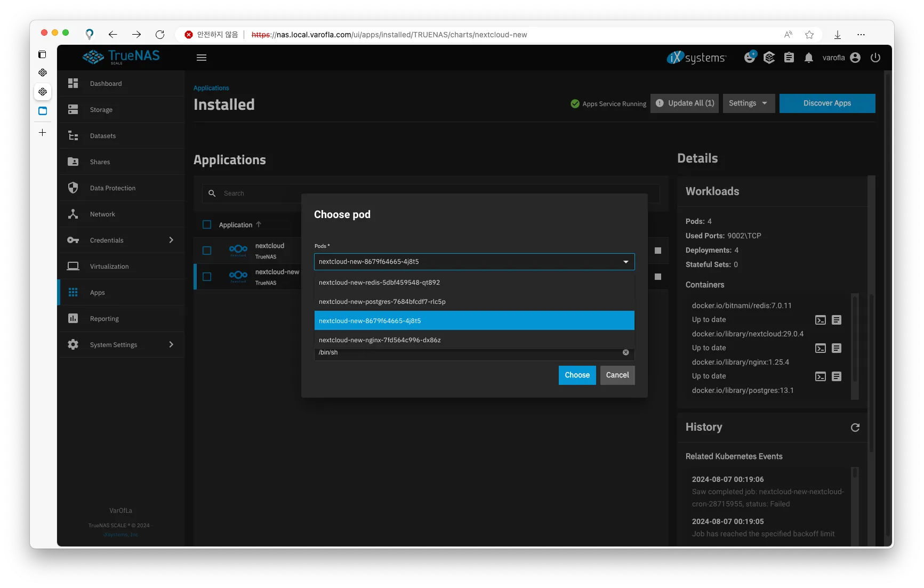Select the nextcloud-new-8679f64665-4j8t5 pod option

pyautogui.click(x=475, y=321)
